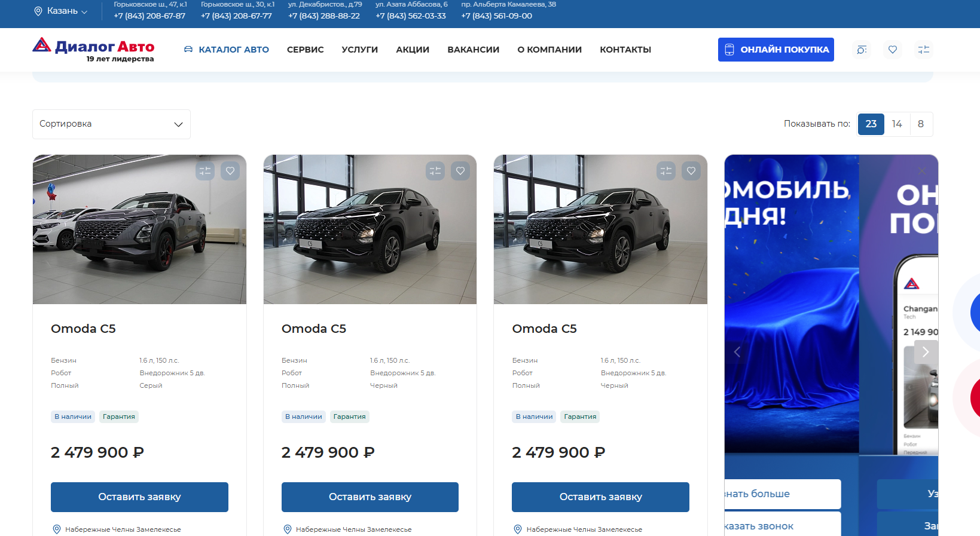Click the Заказать звонок banner button
The width and height of the screenshot is (980, 536).
783,524
